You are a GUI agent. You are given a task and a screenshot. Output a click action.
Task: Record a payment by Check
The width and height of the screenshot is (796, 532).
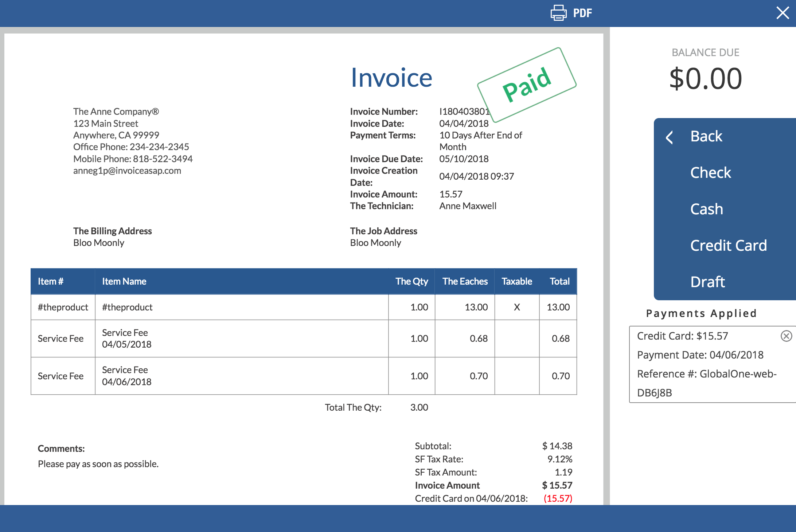pos(710,172)
